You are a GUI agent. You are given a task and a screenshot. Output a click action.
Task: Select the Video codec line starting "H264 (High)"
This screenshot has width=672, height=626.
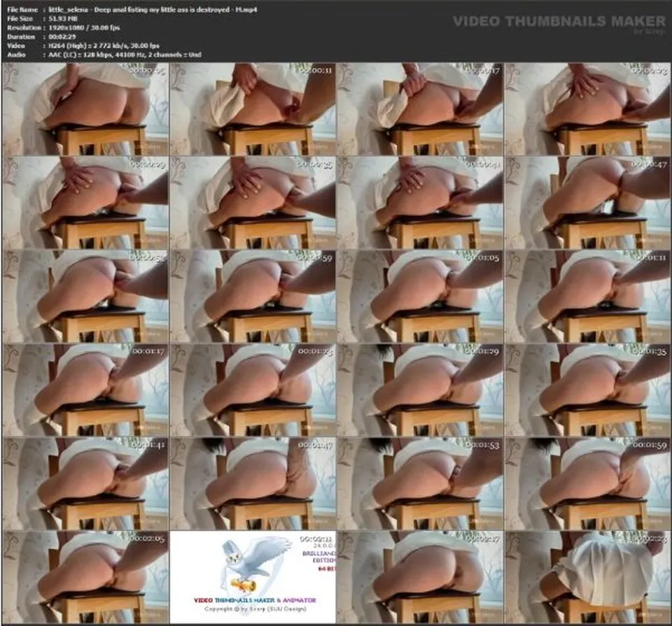(104, 46)
